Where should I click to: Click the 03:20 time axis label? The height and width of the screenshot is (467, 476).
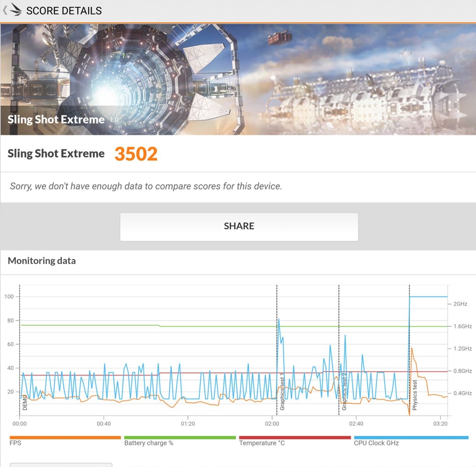click(440, 424)
